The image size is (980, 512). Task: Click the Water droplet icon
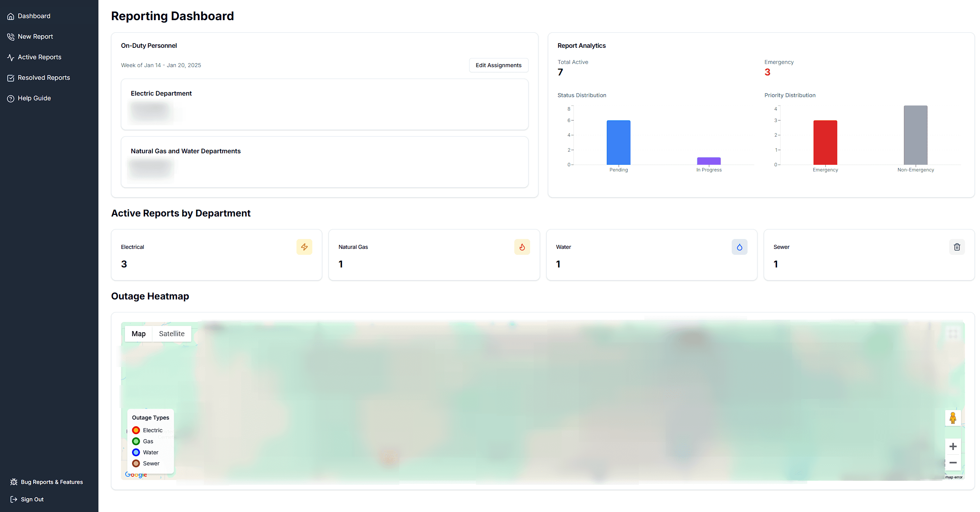click(739, 247)
